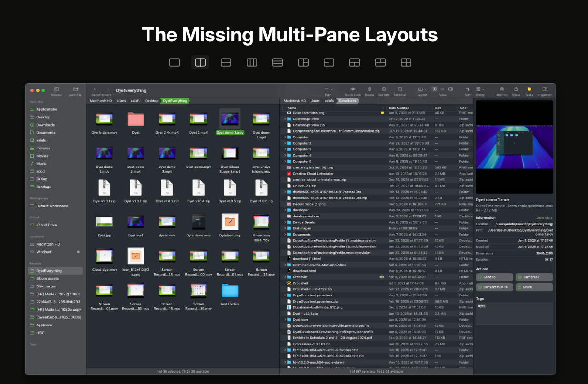Choose the four-pane grid layout icon
The image size is (588, 384).
point(406,62)
